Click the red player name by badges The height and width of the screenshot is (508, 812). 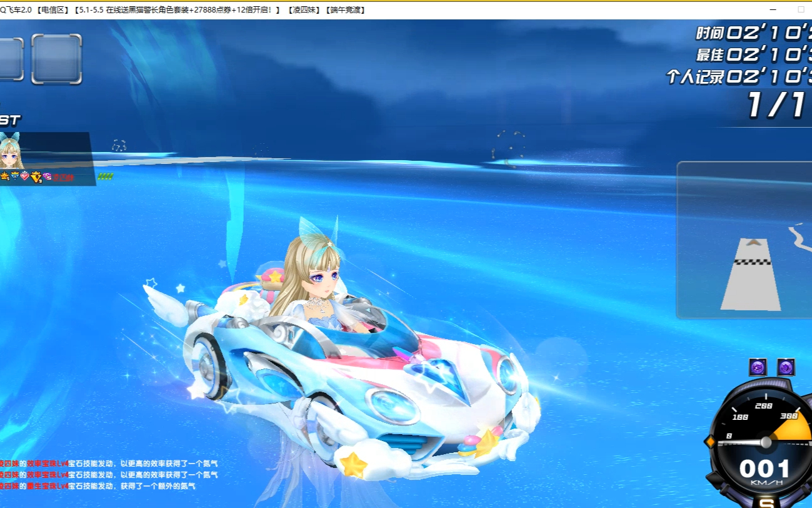click(63, 177)
